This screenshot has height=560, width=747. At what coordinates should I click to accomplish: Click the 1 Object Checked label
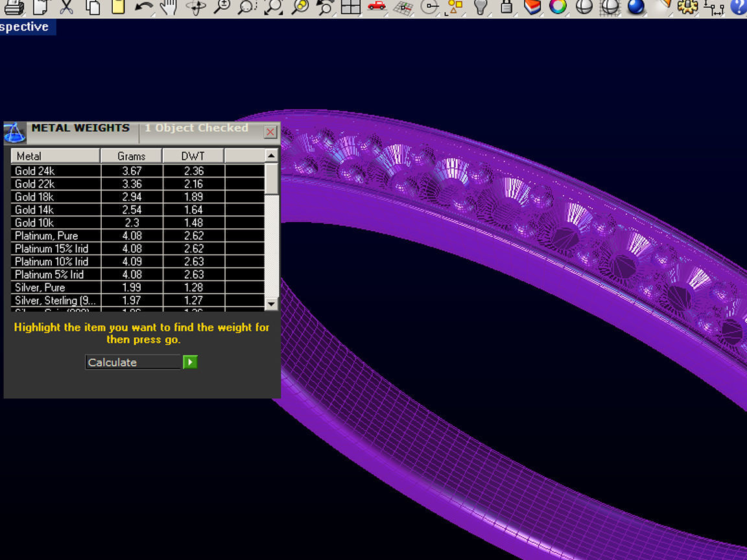(x=196, y=128)
